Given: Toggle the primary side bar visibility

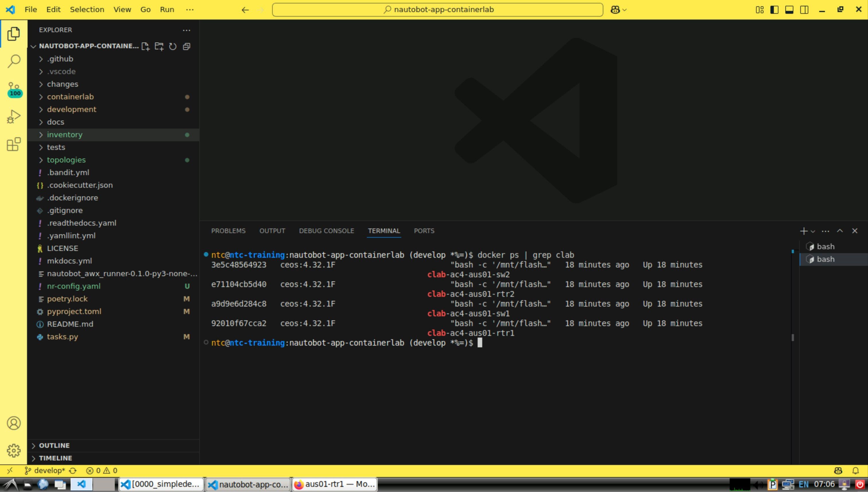Looking at the screenshot, I should [x=774, y=10].
